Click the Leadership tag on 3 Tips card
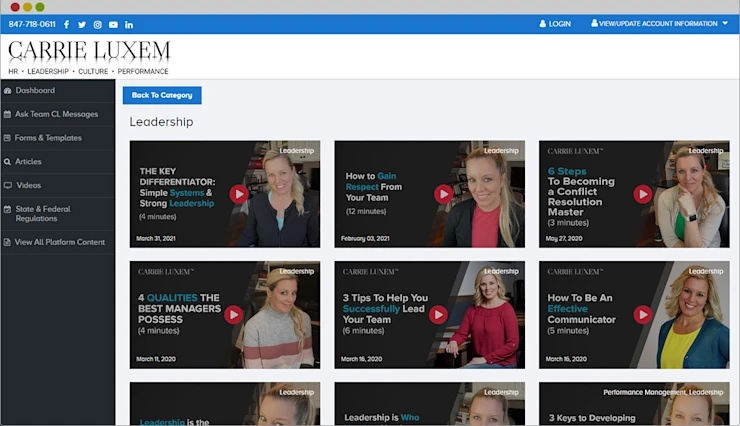 pos(501,271)
